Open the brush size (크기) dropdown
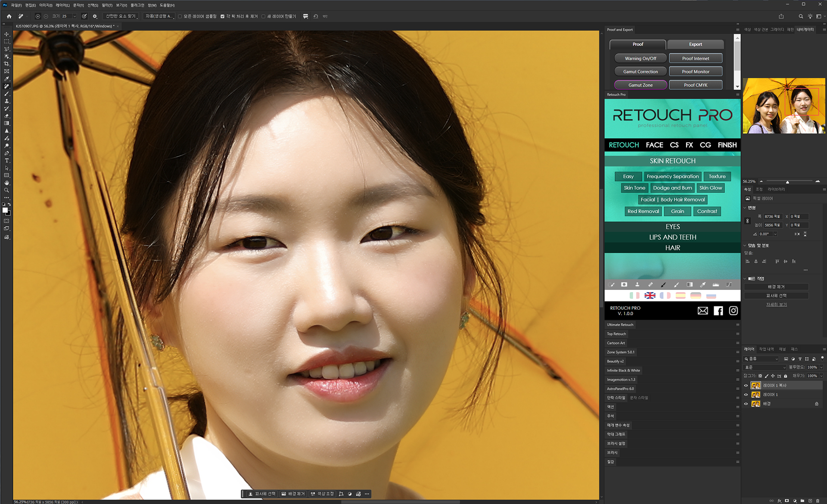 click(75, 16)
